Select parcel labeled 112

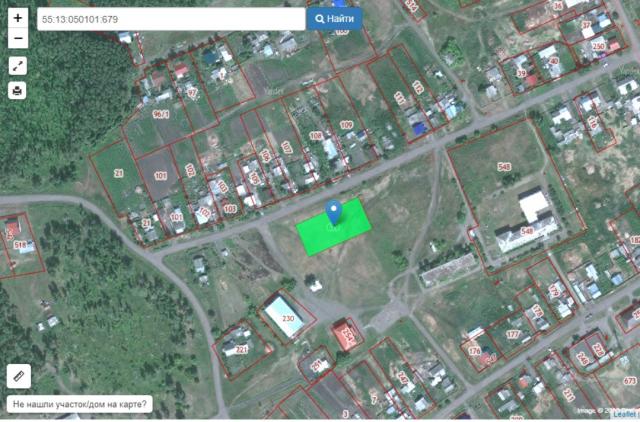tap(417, 87)
